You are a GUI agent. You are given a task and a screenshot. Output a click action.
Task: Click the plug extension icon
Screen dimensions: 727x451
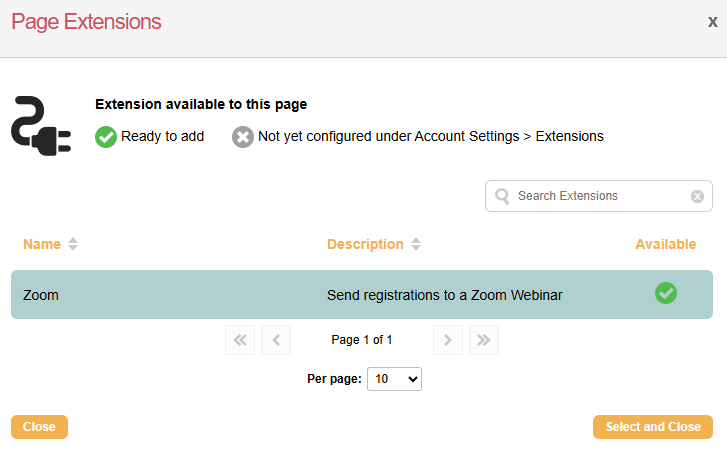(41, 125)
